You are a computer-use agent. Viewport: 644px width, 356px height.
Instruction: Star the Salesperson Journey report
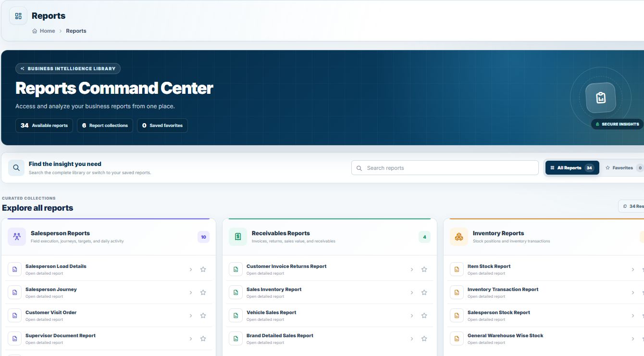(x=203, y=292)
